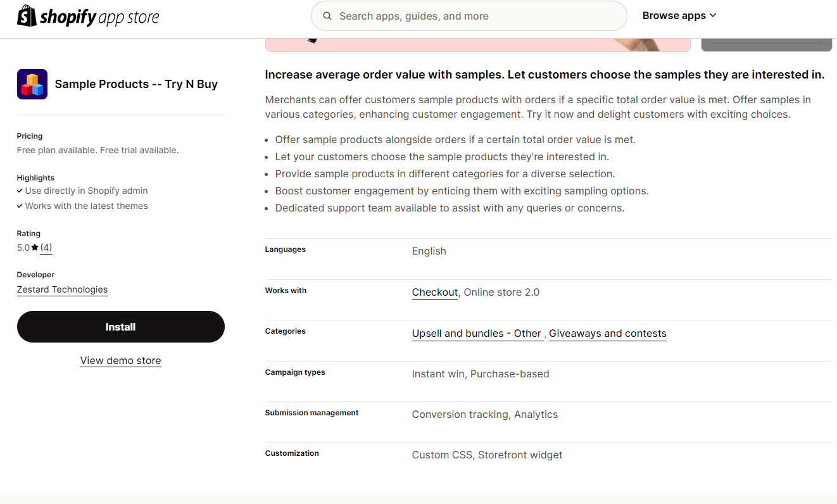This screenshot has width=837, height=504.
Task: Open the View demo store link
Action: click(x=121, y=361)
